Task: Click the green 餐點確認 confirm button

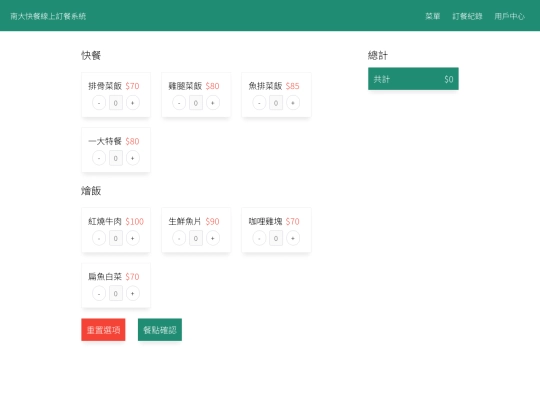Action: tap(160, 330)
